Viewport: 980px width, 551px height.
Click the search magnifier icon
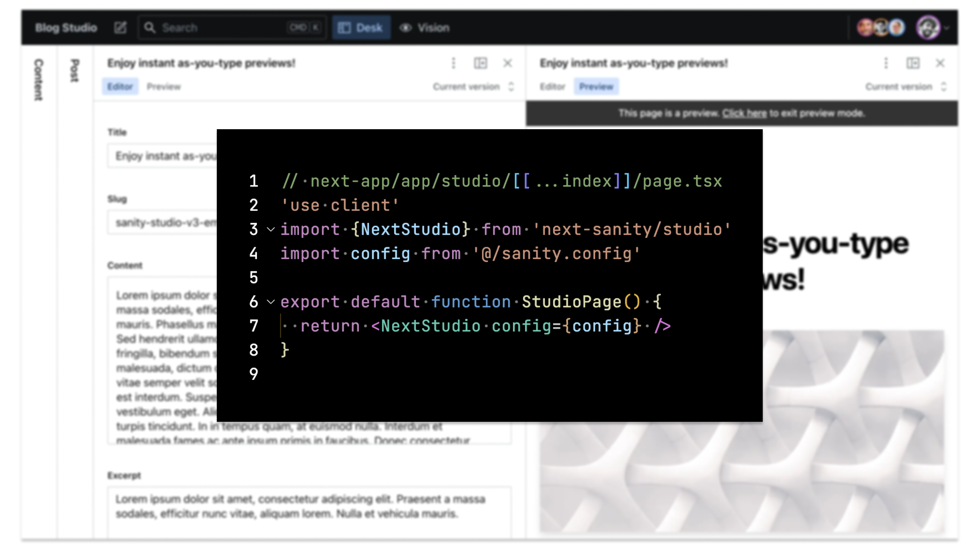click(150, 28)
